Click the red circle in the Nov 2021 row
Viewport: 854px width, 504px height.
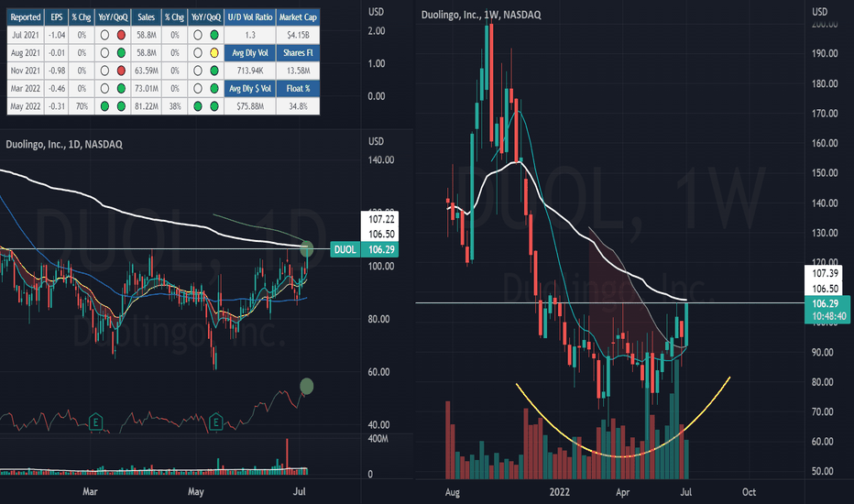click(x=121, y=71)
